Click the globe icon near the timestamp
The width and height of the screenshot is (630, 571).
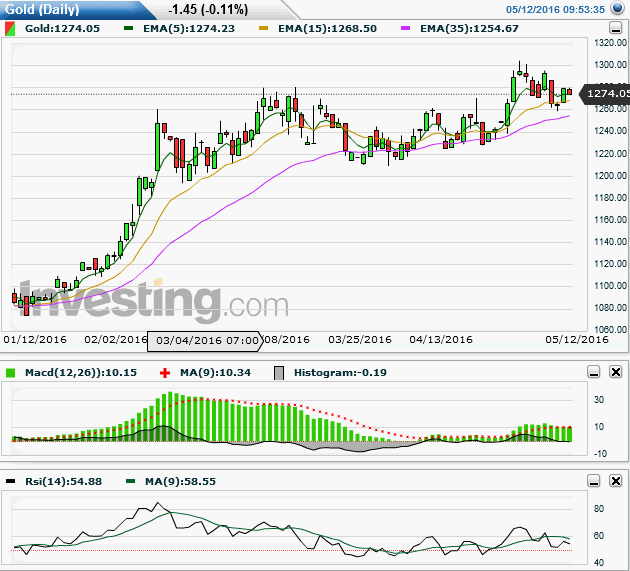click(x=617, y=8)
